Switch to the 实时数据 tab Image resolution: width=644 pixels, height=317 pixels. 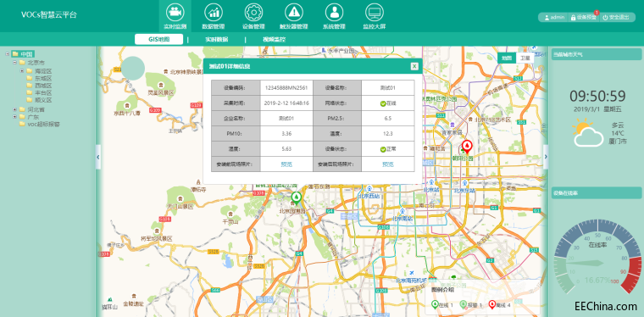pos(217,40)
